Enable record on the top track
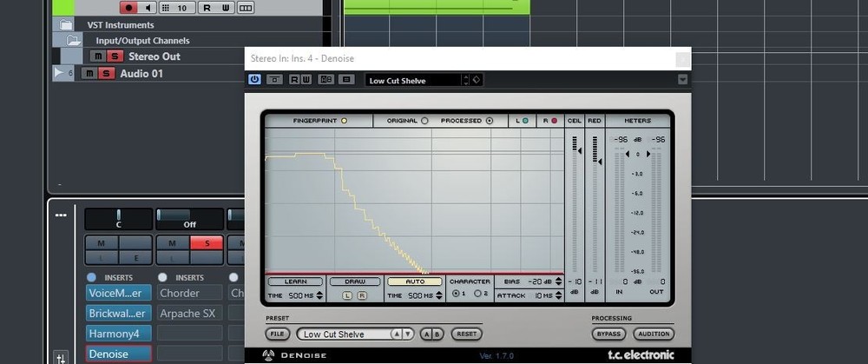Viewport: 868px width, 364px height. tap(128, 8)
